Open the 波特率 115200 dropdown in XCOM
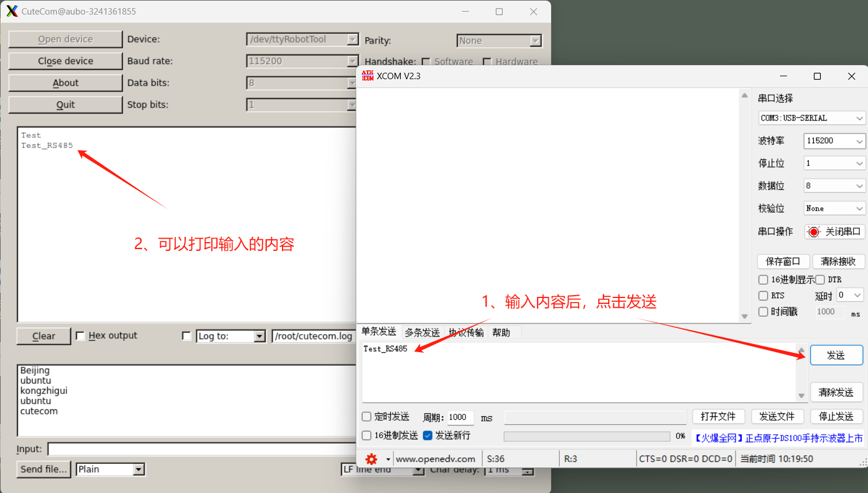The image size is (868, 493). click(x=834, y=141)
